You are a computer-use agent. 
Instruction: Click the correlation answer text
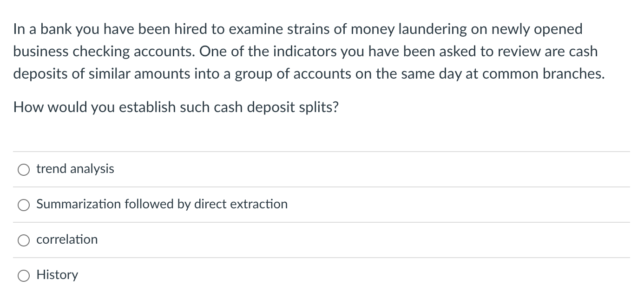tap(67, 240)
